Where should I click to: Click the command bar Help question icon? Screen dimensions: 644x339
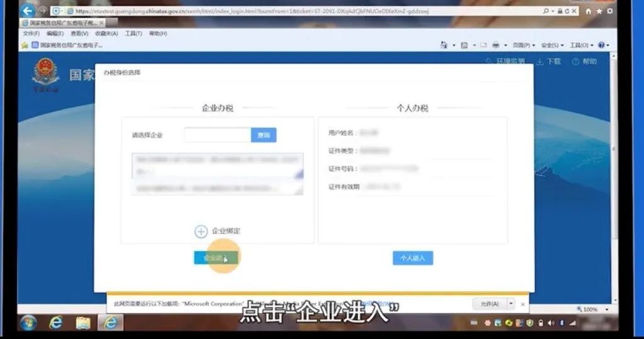pyautogui.click(x=602, y=45)
